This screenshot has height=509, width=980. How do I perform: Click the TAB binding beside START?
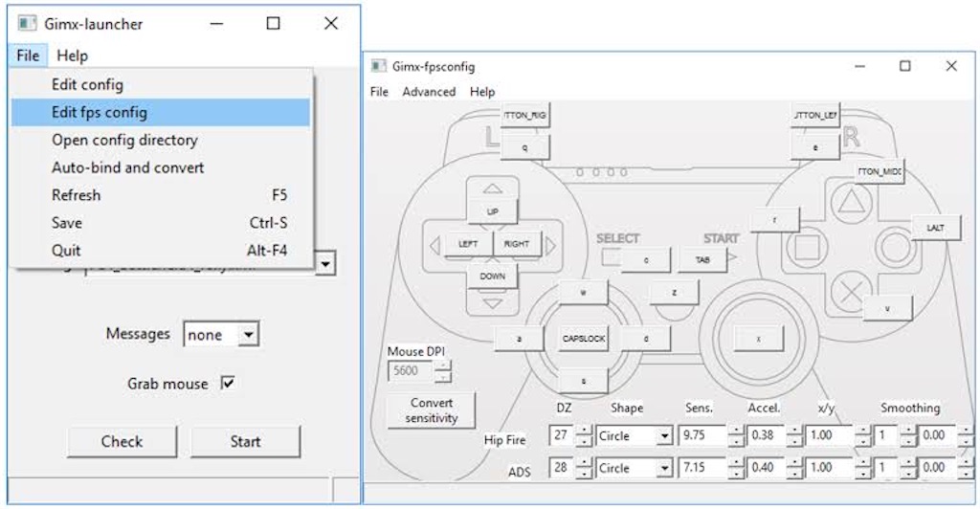coord(702,260)
